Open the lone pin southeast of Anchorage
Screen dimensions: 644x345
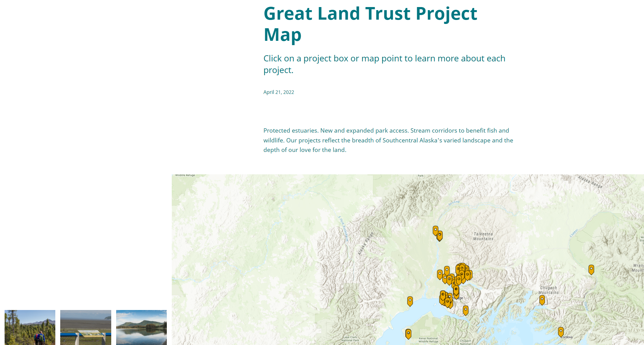pos(465,310)
